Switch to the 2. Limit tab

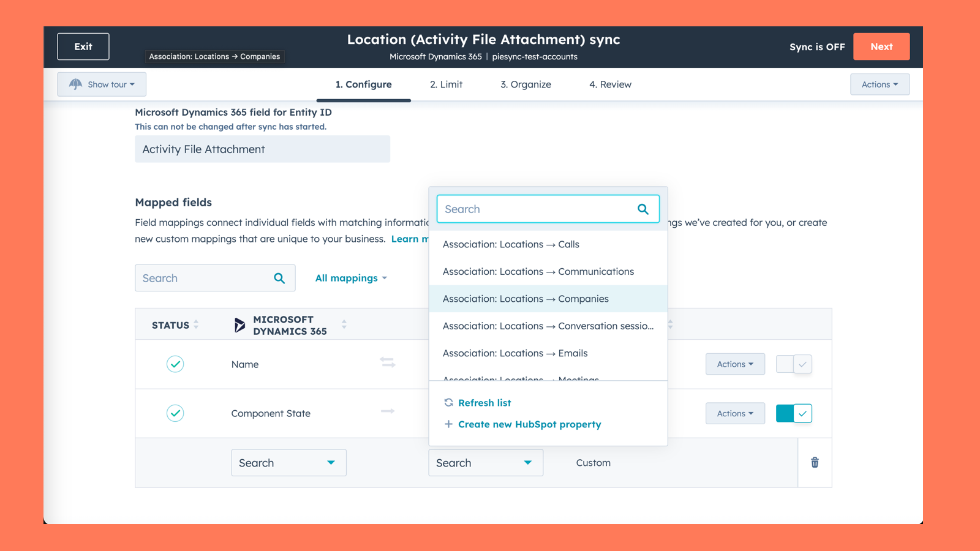coord(446,84)
